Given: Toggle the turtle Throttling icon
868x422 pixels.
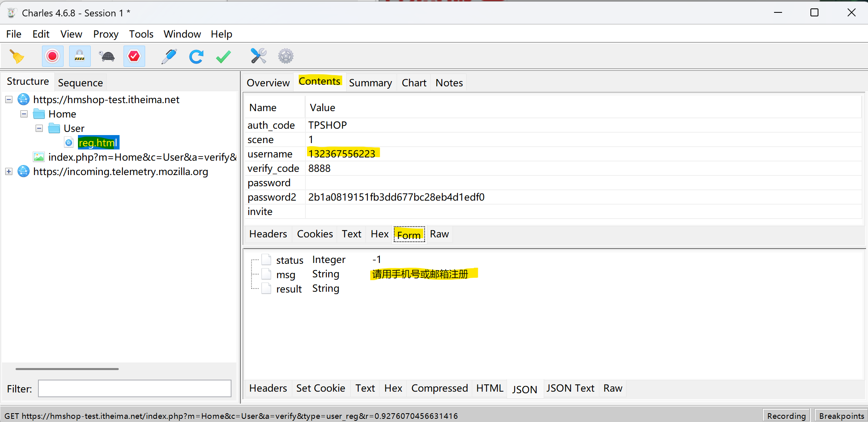Looking at the screenshot, I should [107, 56].
